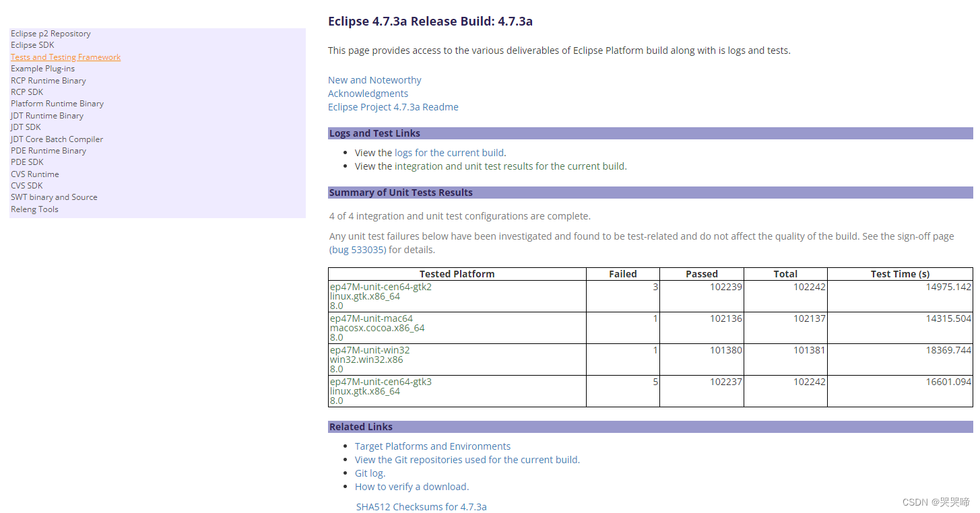Click test time 16601.094
This screenshot has width=980, height=513.
click(x=948, y=382)
